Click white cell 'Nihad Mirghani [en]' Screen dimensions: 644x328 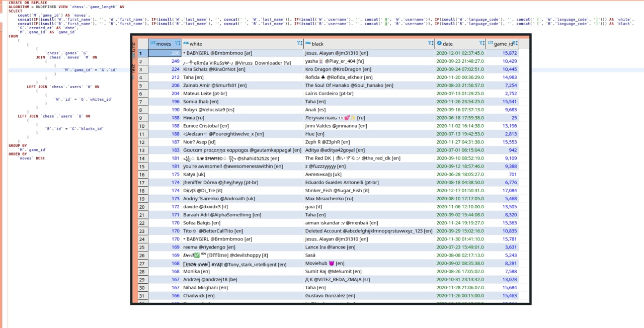pyautogui.click(x=243, y=288)
